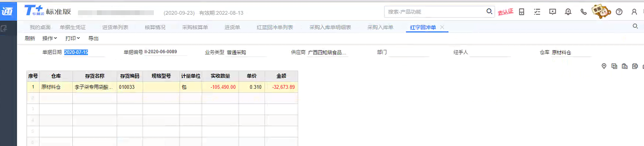Click the 刷新 refresh button
The width and height of the screenshot is (644, 146).
pyautogui.click(x=30, y=38)
